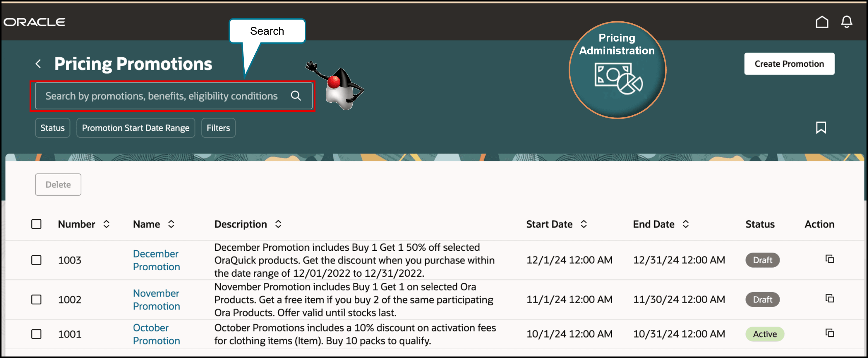Open the Filters chip
This screenshot has width=868, height=358.
[218, 128]
